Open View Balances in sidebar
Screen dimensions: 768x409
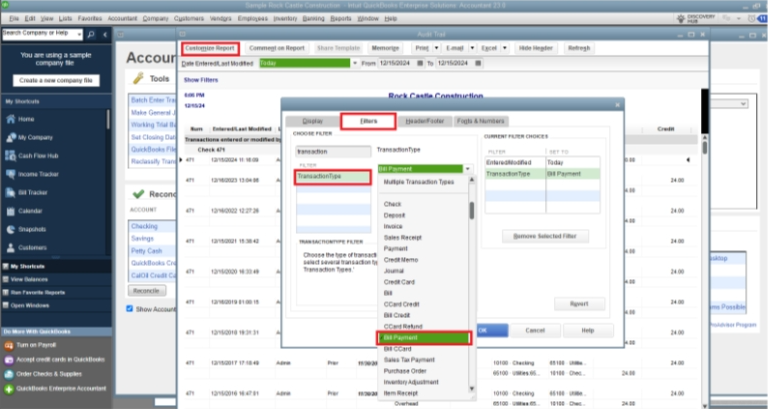point(29,280)
